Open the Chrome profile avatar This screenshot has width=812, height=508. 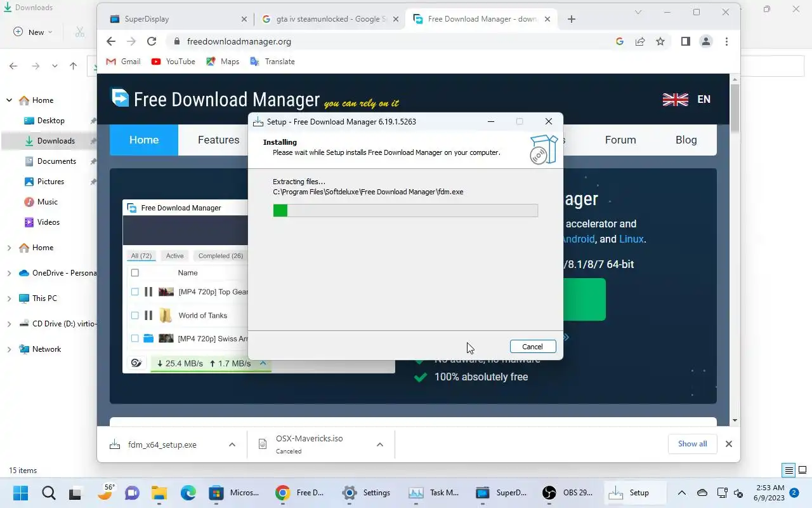coord(705,41)
